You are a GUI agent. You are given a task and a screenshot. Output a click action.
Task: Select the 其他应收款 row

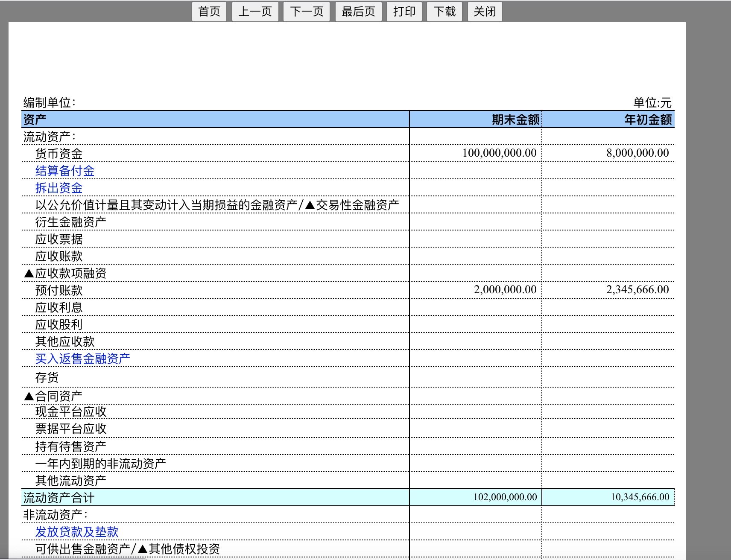coord(348,341)
